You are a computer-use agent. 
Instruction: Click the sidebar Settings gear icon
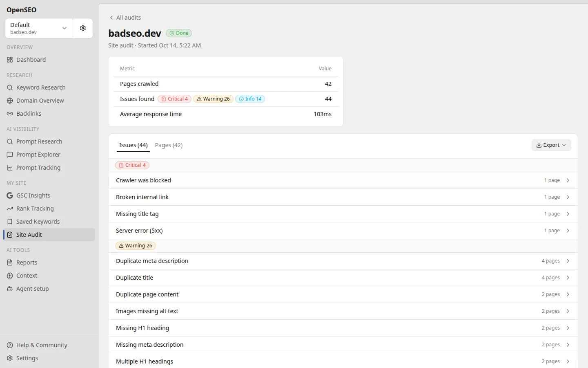[x=10, y=358]
